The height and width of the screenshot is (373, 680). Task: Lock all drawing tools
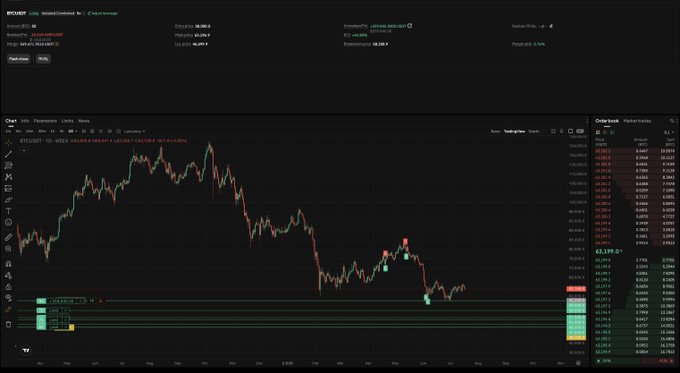click(8, 287)
